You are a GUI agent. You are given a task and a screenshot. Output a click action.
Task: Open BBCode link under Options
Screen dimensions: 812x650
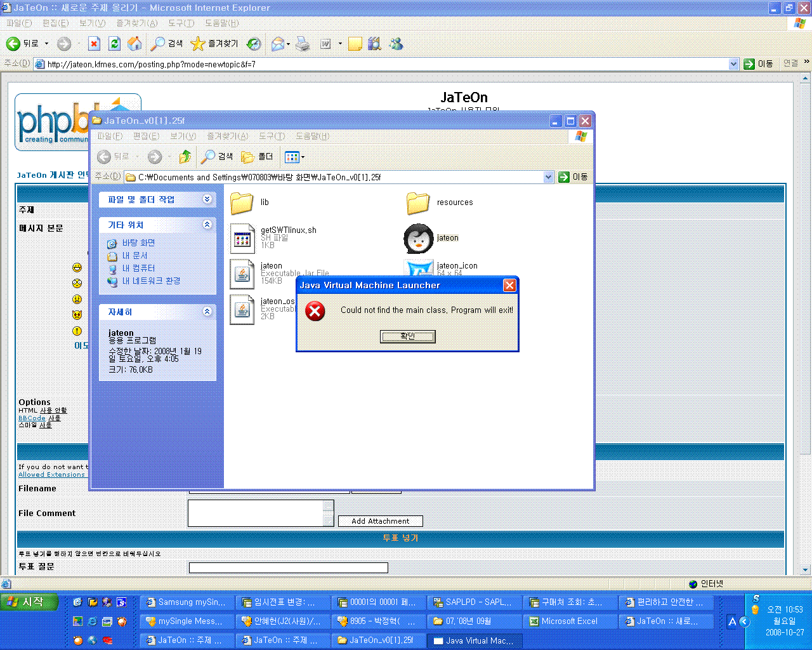click(32, 418)
